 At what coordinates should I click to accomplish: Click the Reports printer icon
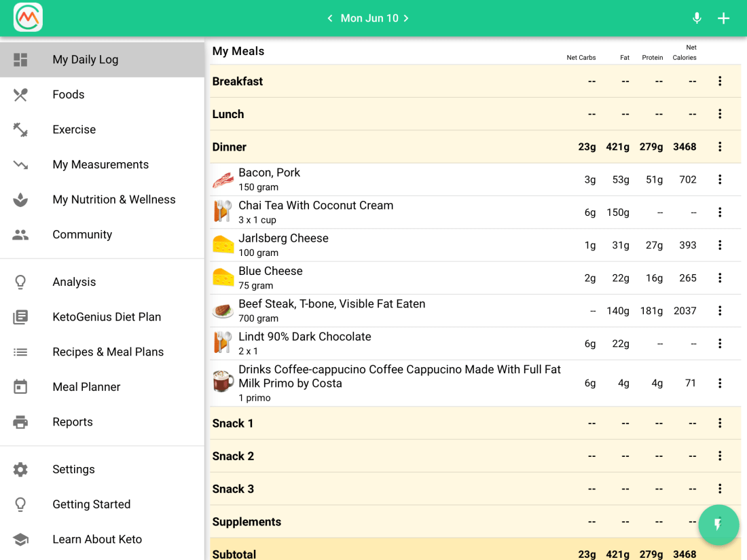pos(20,422)
